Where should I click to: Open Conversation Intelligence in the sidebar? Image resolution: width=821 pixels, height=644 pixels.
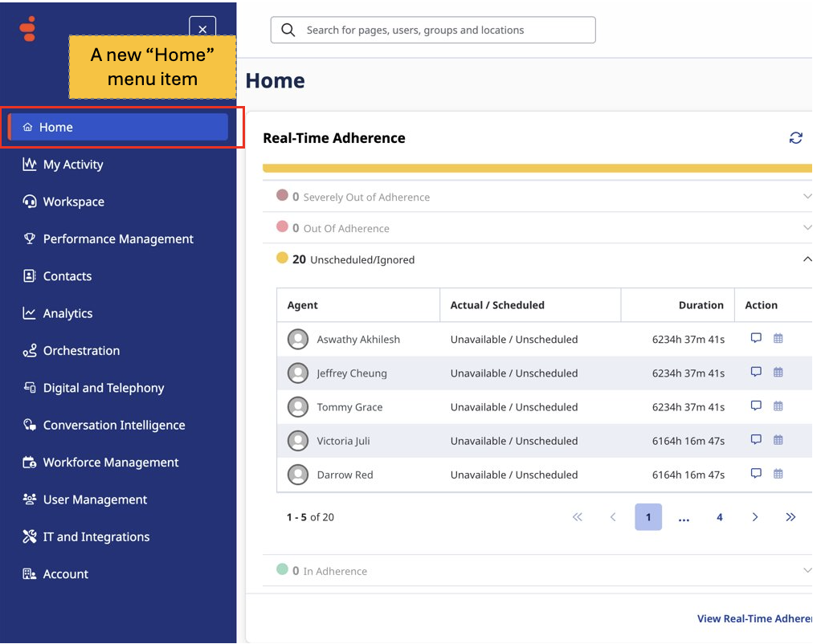[x=113, y=426]
